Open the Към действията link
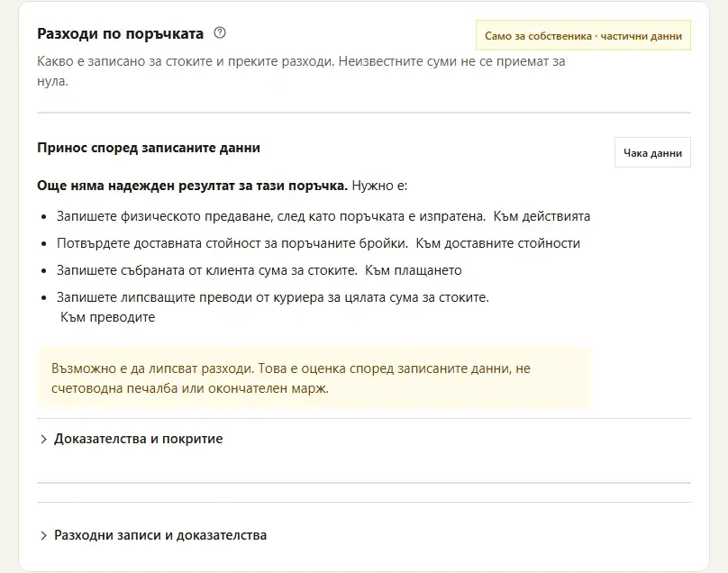 (x=541, y=216)
